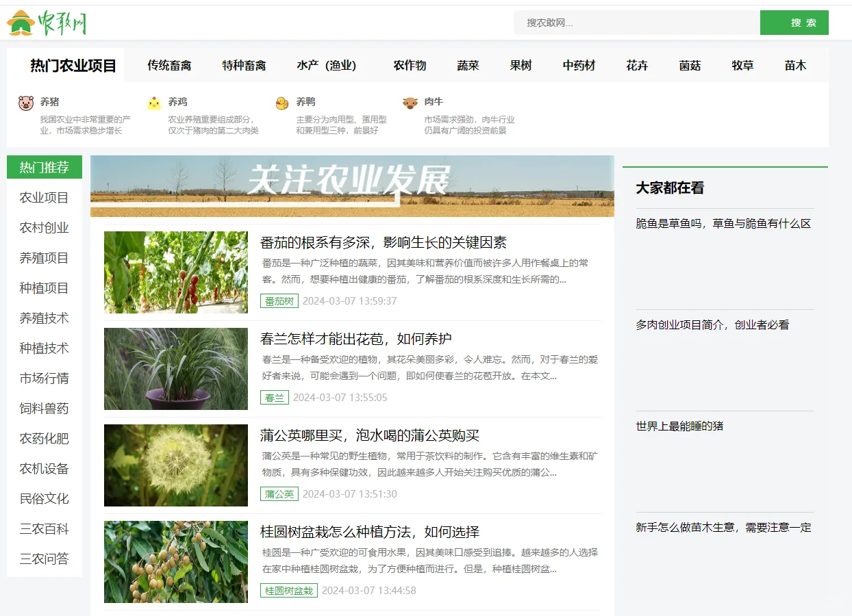
Task: Click the chick icon beside 养鸡
Action: 153,101
